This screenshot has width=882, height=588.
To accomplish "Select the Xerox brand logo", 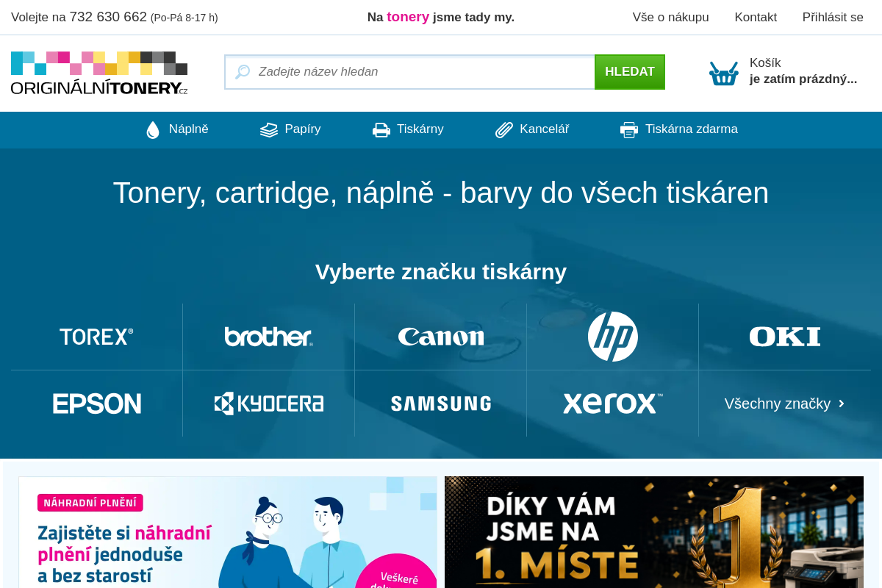I will (x=613, y=404).
